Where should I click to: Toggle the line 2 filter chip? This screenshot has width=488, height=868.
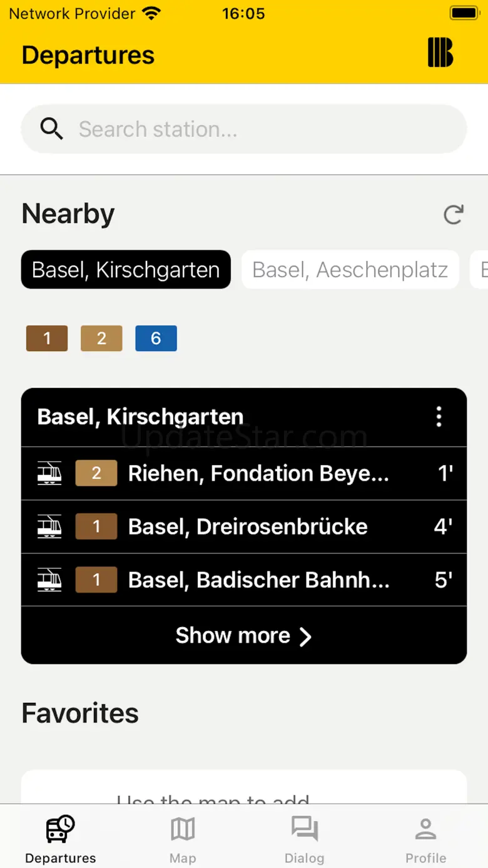coord(101,339)
